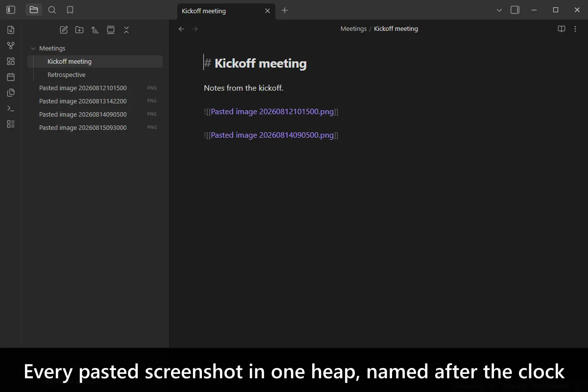Close the Kickoff meeting tab
Screen dimensions: 588x392
(267, 11)
